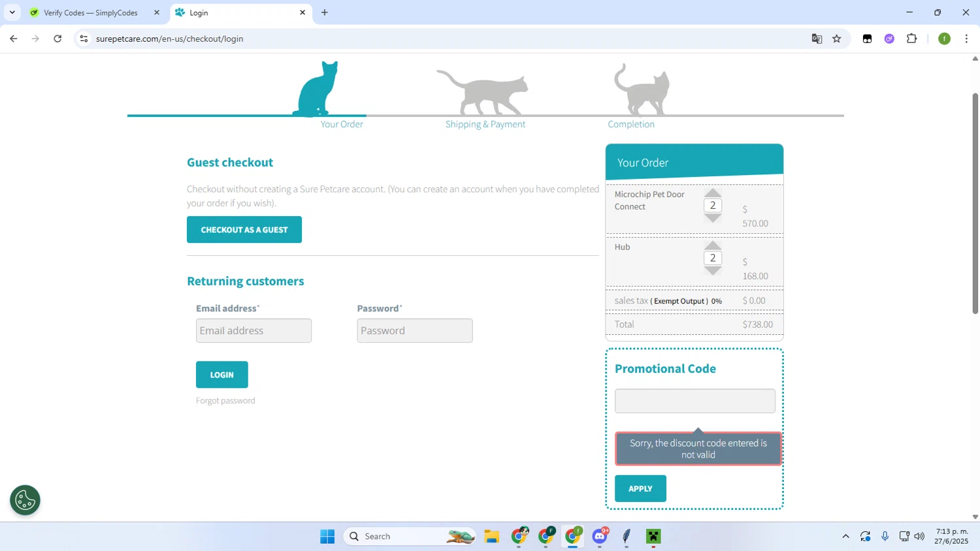Open the Extensions puzzle icon
Image resolution: width=980 pixels, height=551 pixels.
(912, 39)
